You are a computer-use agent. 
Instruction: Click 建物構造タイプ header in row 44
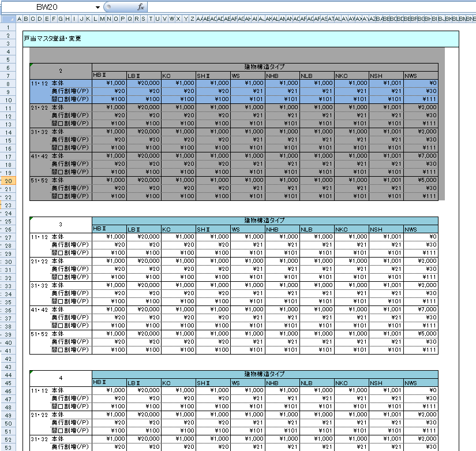point(265,374)
